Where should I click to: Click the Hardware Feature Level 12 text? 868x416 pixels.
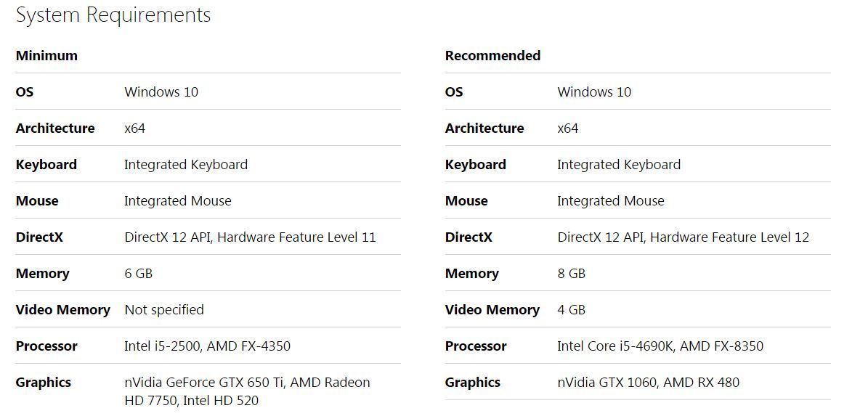tap(729, 237)
